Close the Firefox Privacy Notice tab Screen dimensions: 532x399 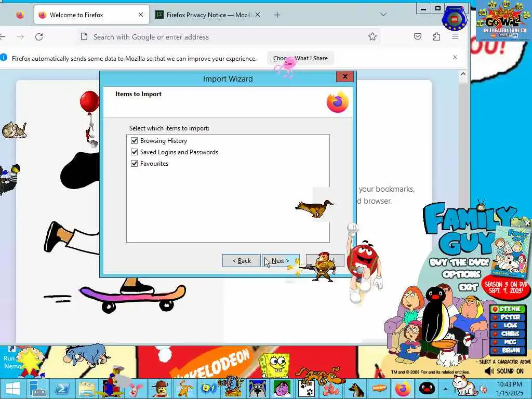click(x=258, y=15)
